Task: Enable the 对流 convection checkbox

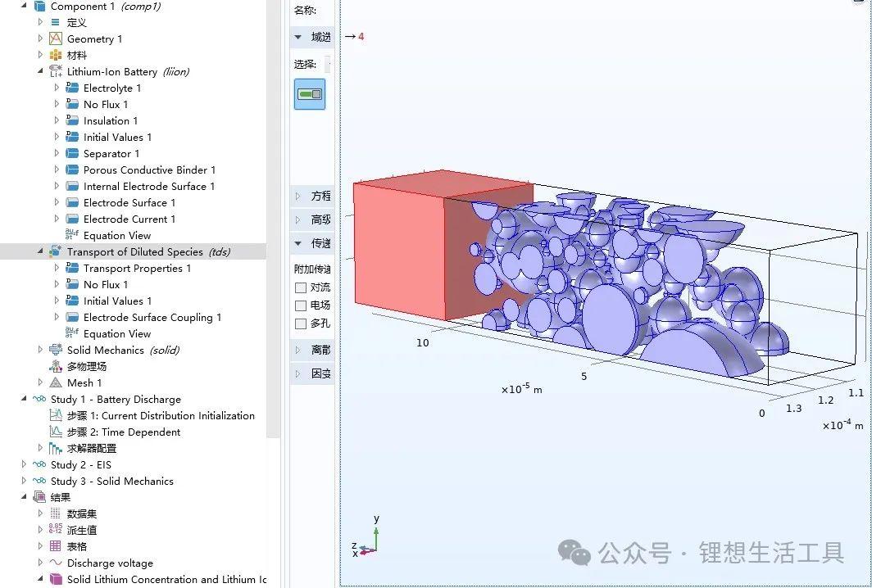Action: click(x=301, y=287)
